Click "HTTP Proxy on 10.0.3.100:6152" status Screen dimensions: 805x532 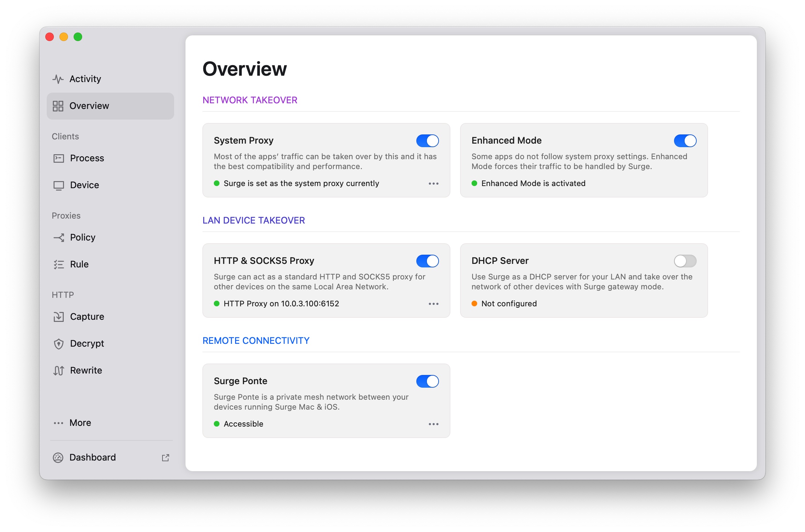pos(281,303)
